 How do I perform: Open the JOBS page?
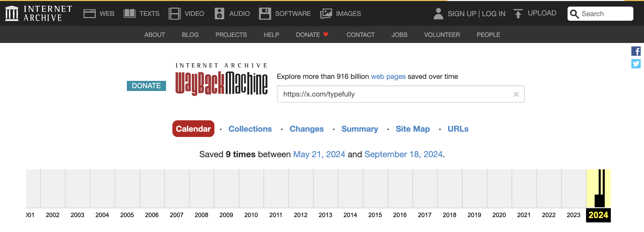tap(399, 35)
